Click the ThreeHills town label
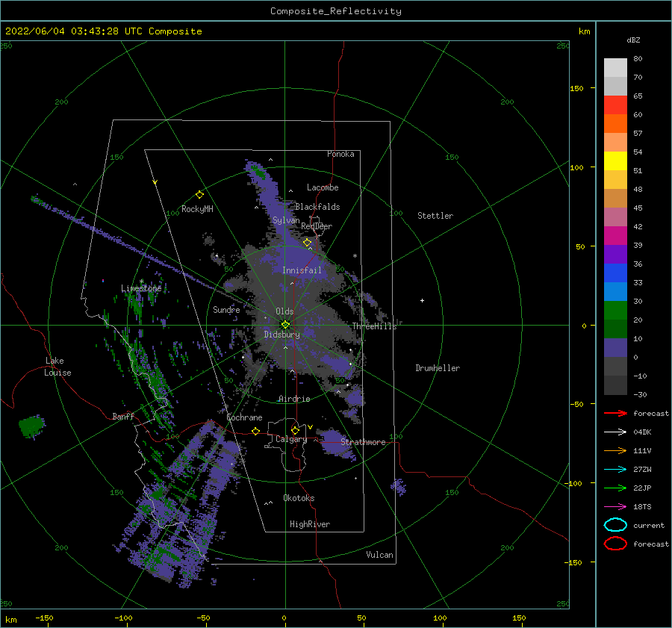672x628 pixels. tap(374, 326)
